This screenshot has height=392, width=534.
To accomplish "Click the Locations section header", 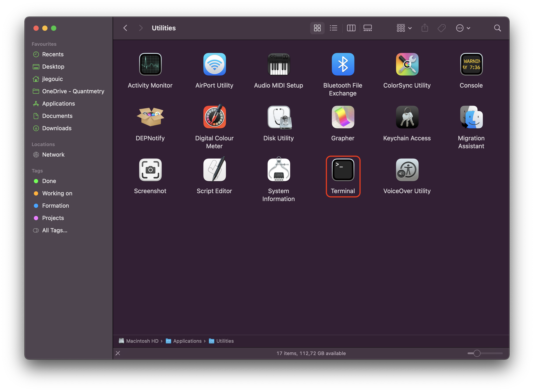I will click(43, 144).
